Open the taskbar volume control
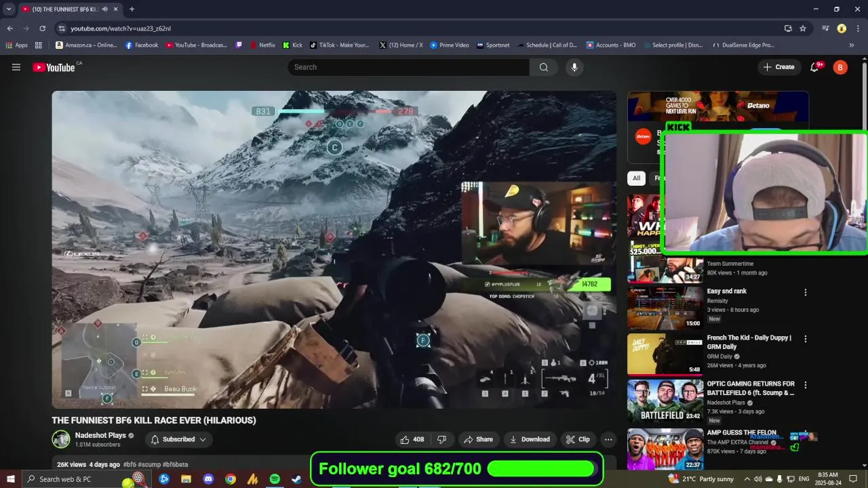Image resolution: width=868 pixels, height=488 pixels. pyautogui.click(x=758, y=479)
